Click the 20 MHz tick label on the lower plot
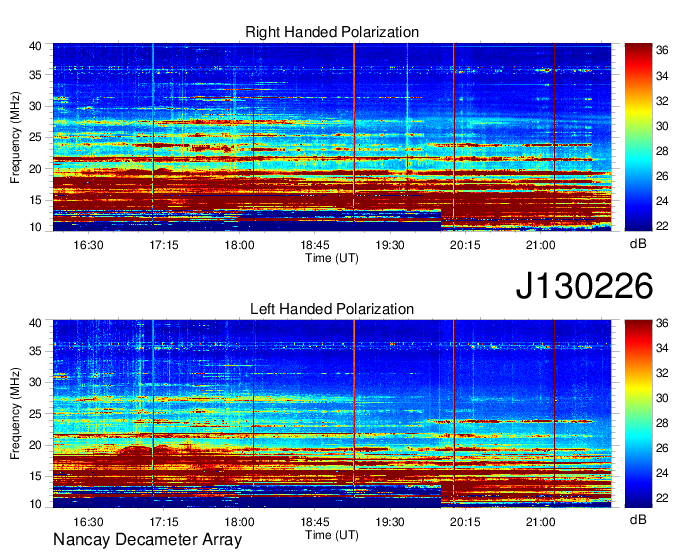 (35, 445)
